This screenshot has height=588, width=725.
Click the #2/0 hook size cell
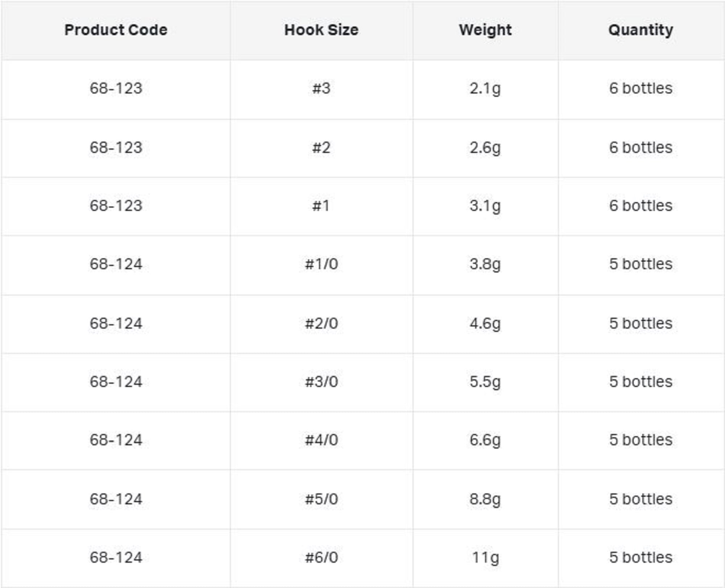tap(321, 324)
